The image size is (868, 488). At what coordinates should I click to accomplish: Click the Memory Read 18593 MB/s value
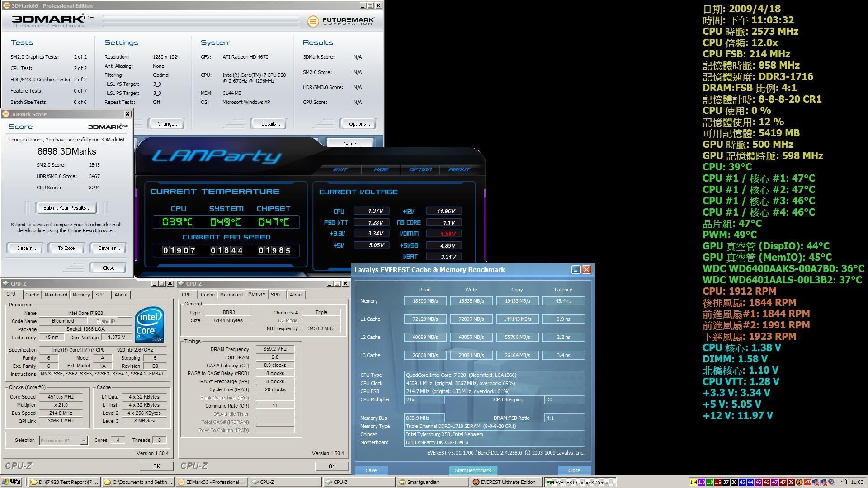coord(425,301)
